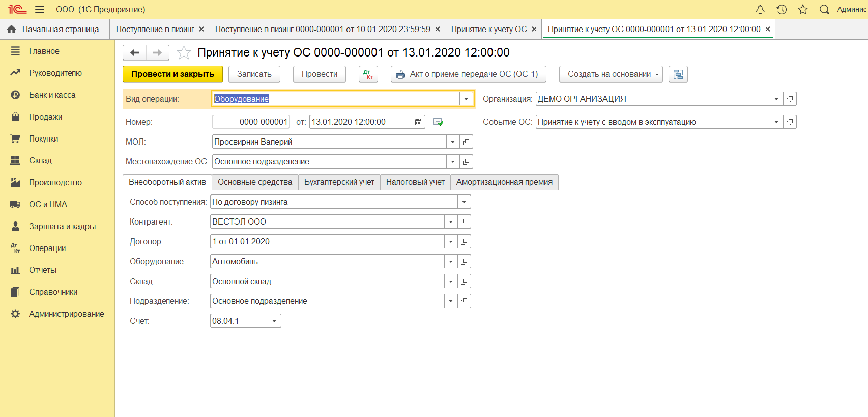Viewport: 868px width, 417px height.
Task: Open the history clock icon
Action: pyautogui.click(x=782, y=9)
